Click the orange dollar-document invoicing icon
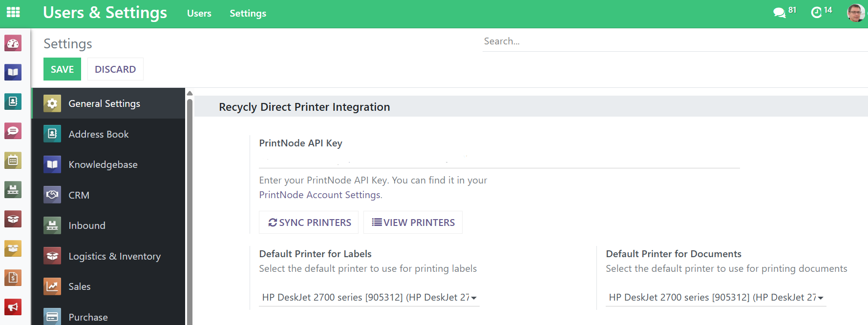 coord(13,278)
